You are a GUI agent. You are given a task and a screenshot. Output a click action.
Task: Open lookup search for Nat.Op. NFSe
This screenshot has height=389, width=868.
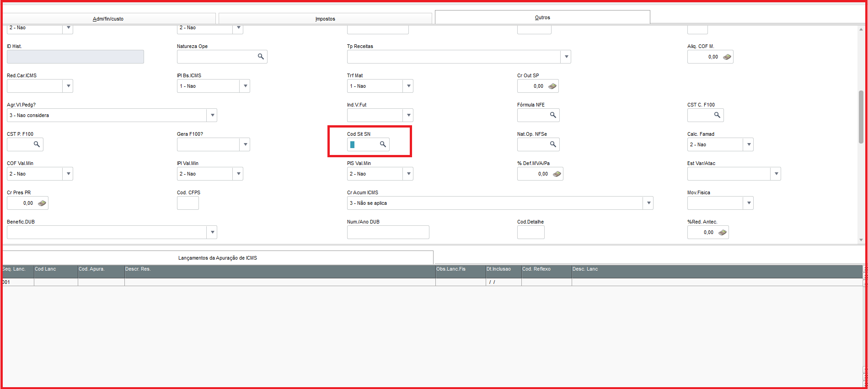click(553, 144)
